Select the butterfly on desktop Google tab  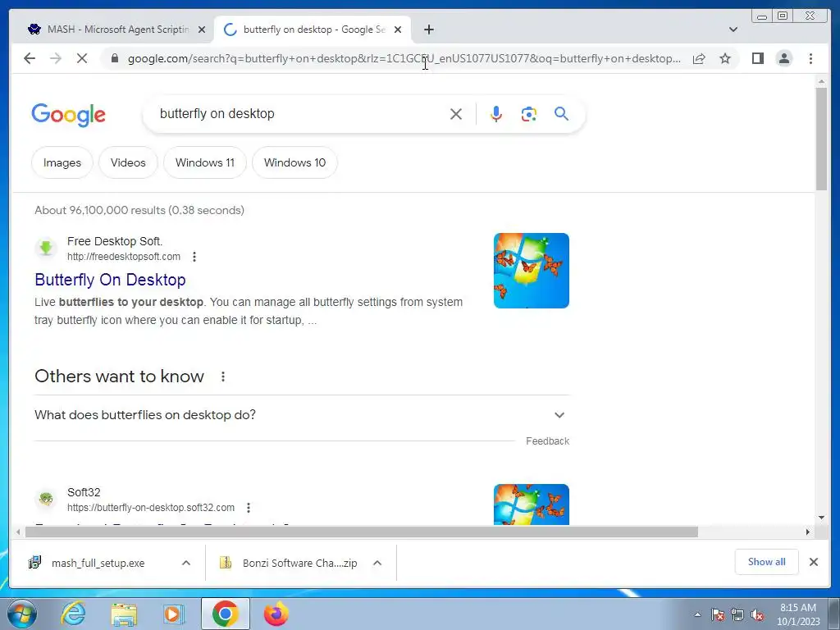point(313,30)
